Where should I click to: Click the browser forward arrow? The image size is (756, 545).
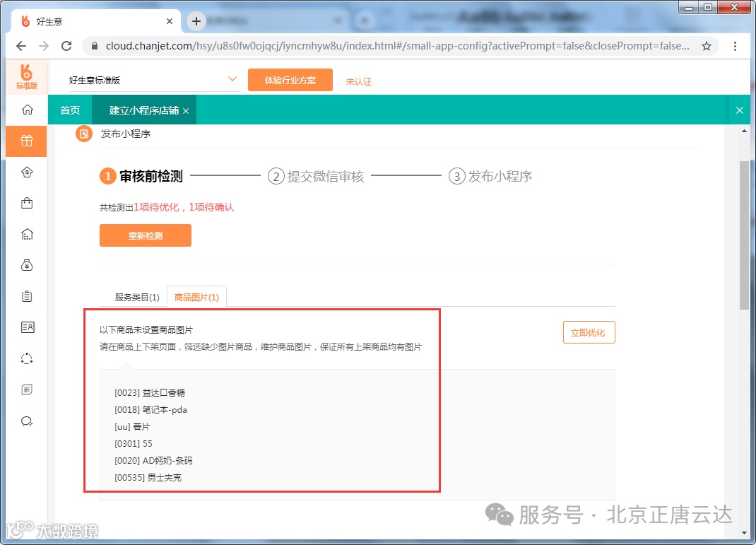click(x=44, y=46)
